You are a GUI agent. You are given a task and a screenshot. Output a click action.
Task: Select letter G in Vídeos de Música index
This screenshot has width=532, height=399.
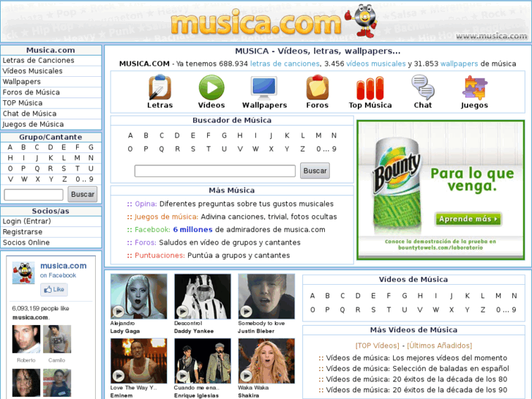click(405, 296)
